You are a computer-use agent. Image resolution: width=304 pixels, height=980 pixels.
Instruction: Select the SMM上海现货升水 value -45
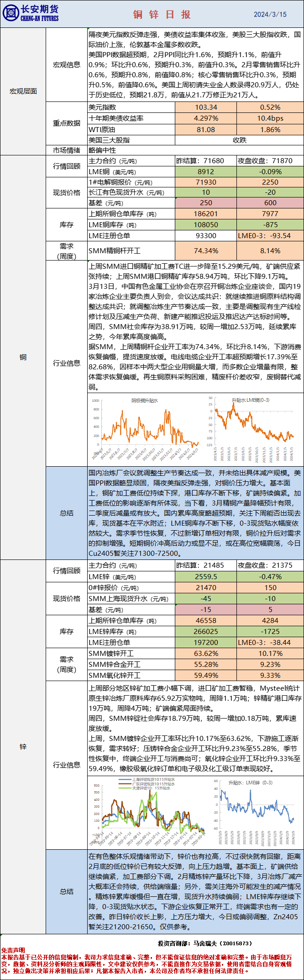click(x=206, y=599)
